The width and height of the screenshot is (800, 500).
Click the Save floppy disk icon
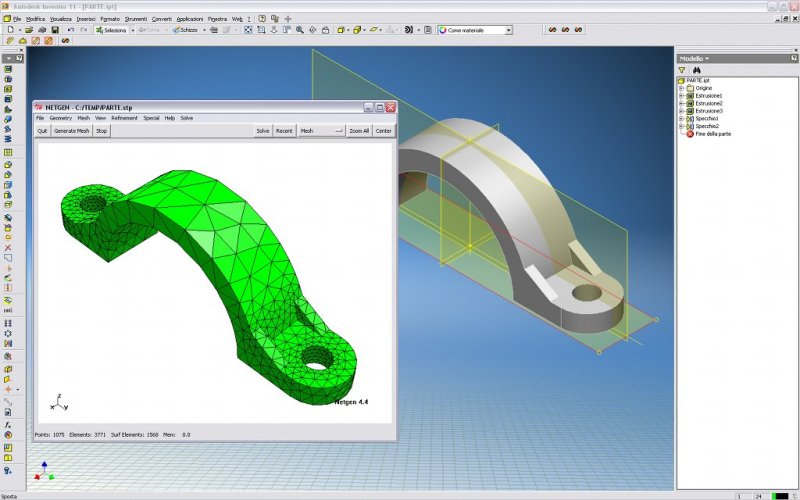[55, 30]
